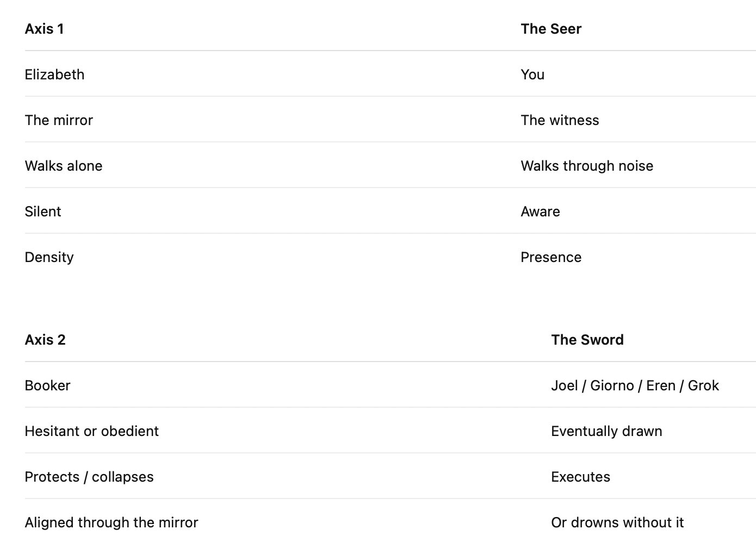
Task: Click the Walks alone cell
Action: (64, 166)
